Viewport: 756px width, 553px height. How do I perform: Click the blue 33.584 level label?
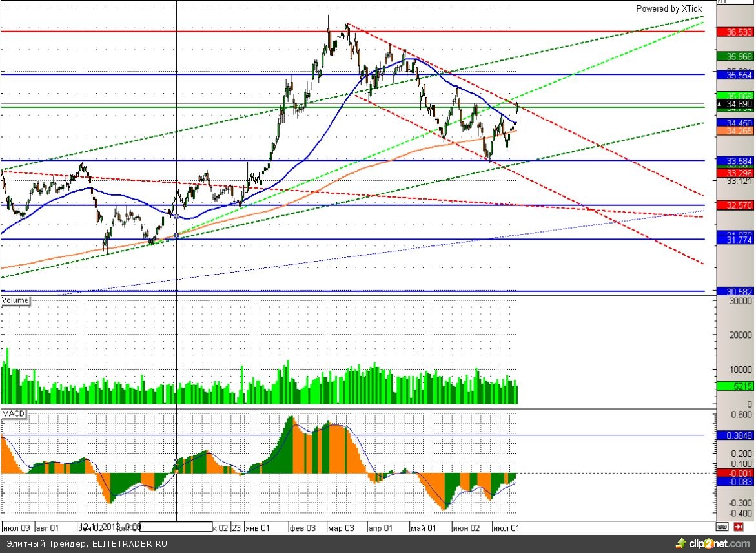pyautogui.click(x=735, y=160)
